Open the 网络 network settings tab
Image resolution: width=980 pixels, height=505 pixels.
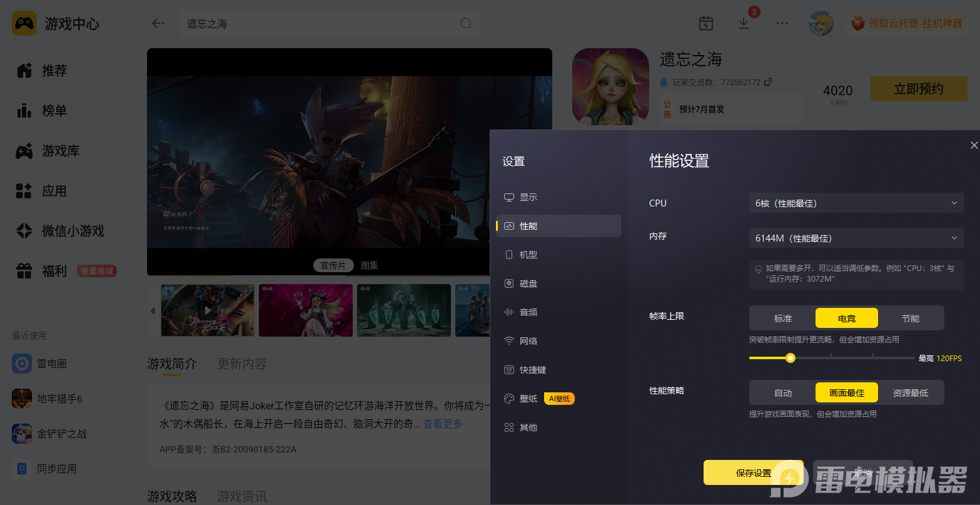558,341
